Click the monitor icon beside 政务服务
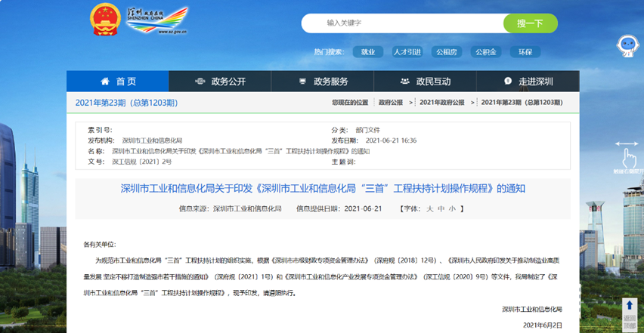This screenshot has width=644, height=333. [302, 82]
